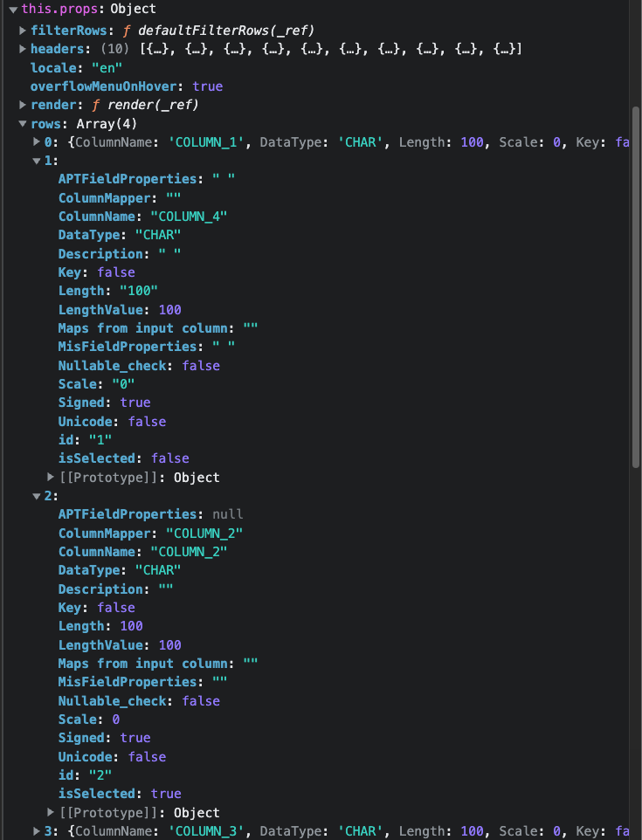Select LengthValue 100 in row 1
Screen dimensions: 642x840
tap(169, 310)
